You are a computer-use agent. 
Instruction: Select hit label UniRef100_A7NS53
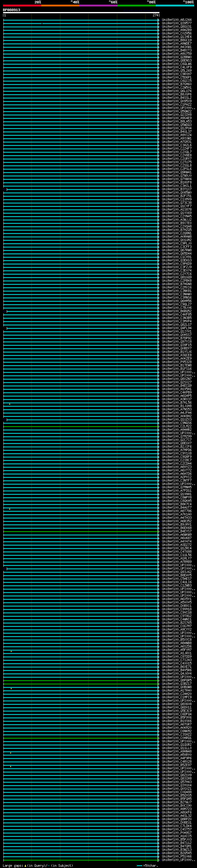(177, 410)
